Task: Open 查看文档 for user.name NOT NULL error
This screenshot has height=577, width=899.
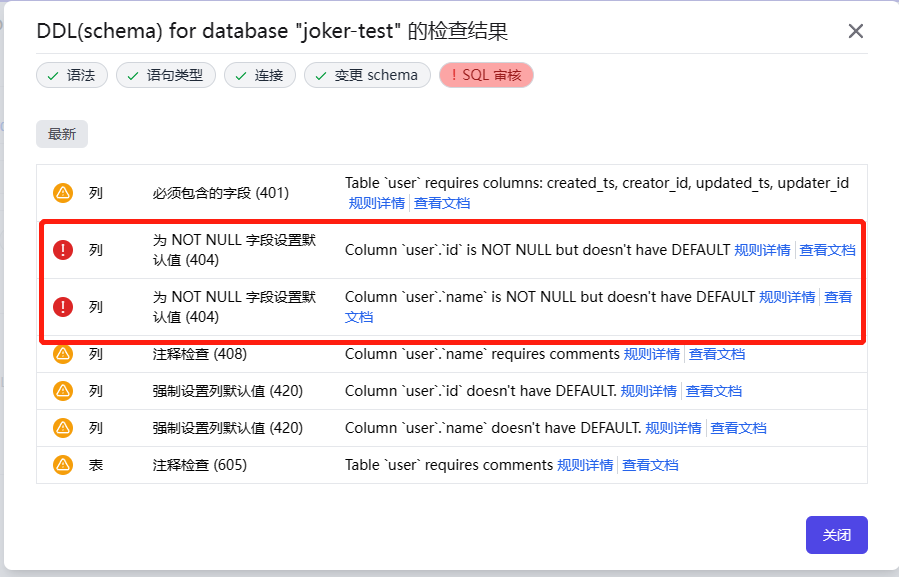Action: click(x=838, y=297)
